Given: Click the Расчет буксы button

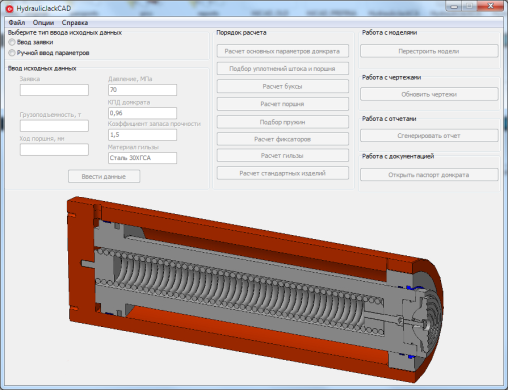Looking at the screenshot, I should click(283, 86).
